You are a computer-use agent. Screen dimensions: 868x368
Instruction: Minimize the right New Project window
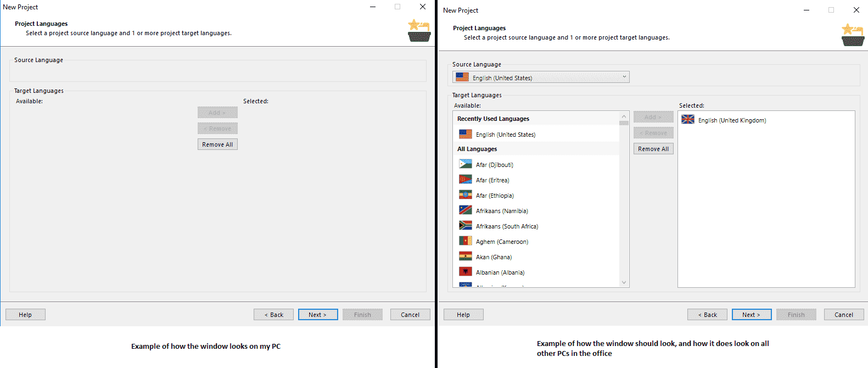pyautogui.click(x=807, y=10)
